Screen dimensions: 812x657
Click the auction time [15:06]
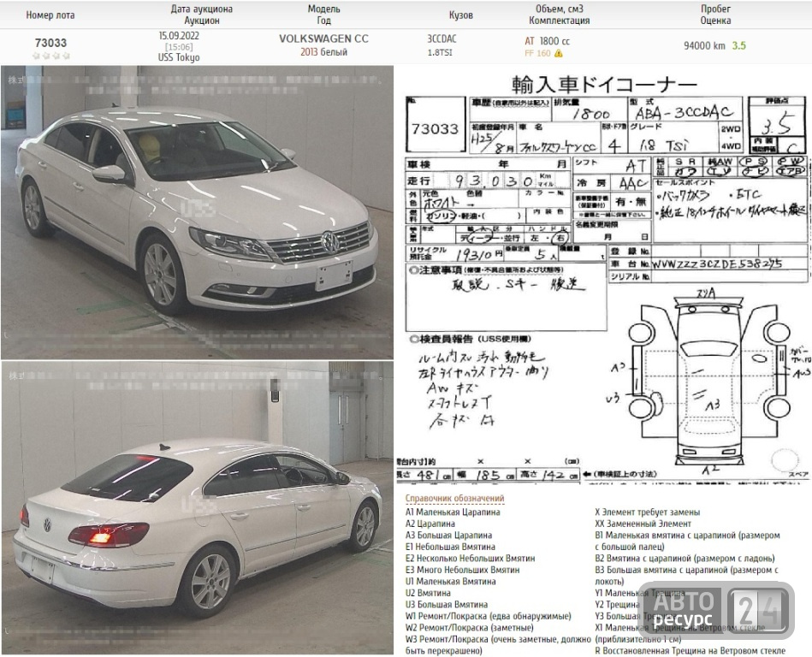coord(179,46)
